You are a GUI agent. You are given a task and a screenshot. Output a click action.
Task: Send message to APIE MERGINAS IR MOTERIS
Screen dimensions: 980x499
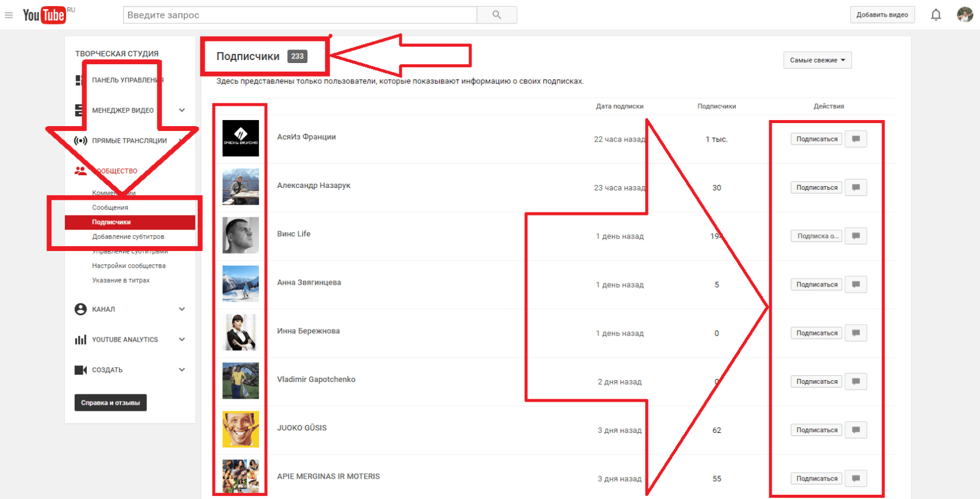pyautogui.click(x=856, y=478)
